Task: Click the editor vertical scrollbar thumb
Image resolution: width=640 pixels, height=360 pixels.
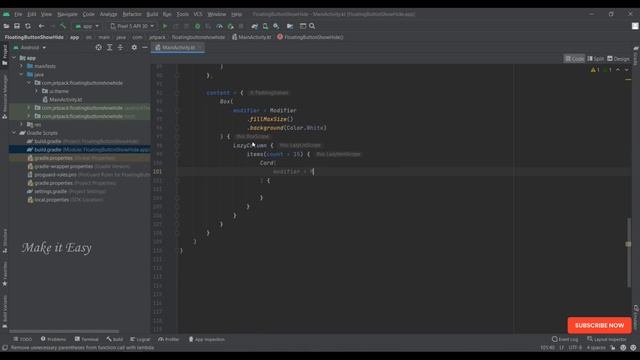Action: [629, 253]
